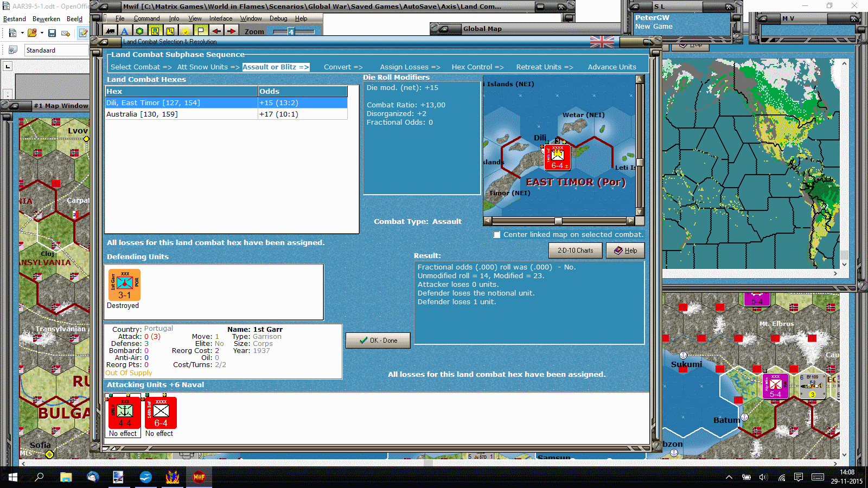The image size is (868, 488).
Task: Click the new document icon in OpenOffice
Action: [x=12, y=33]
